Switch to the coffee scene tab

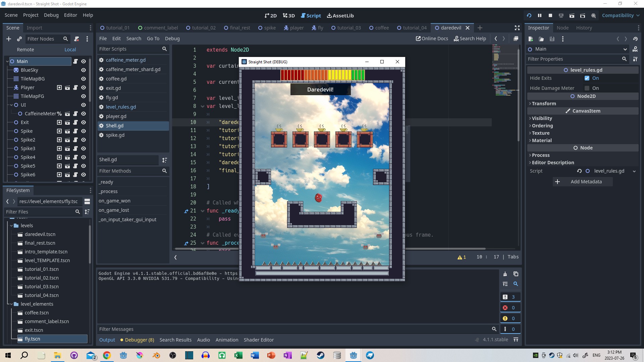(x=382, y=28)
